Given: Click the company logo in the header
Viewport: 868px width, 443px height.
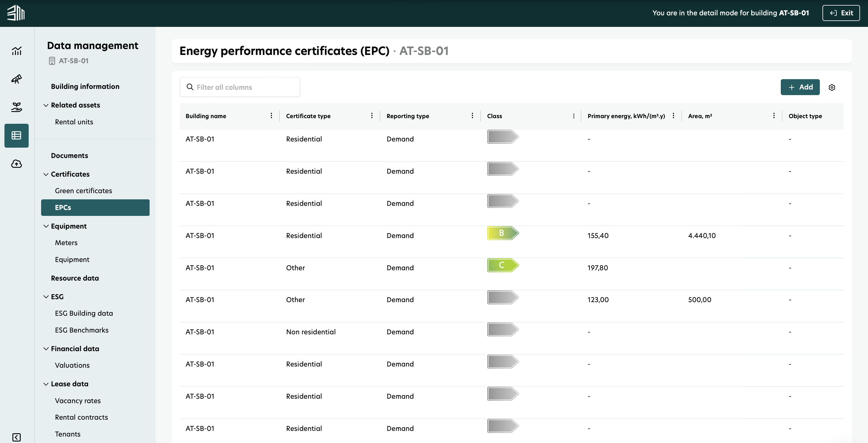Looking at the screenshot, I should coord(16,13).
